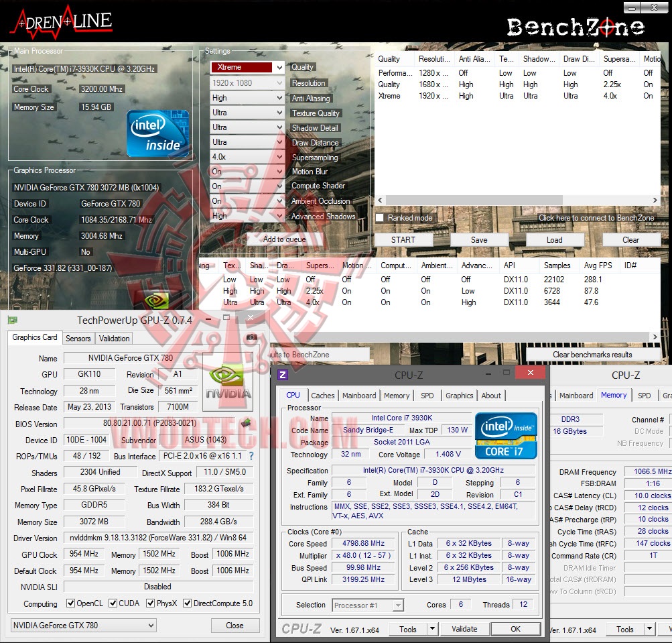Open the Shadow Detail dropdown
The image size is (672, 643).
point(247,127)
